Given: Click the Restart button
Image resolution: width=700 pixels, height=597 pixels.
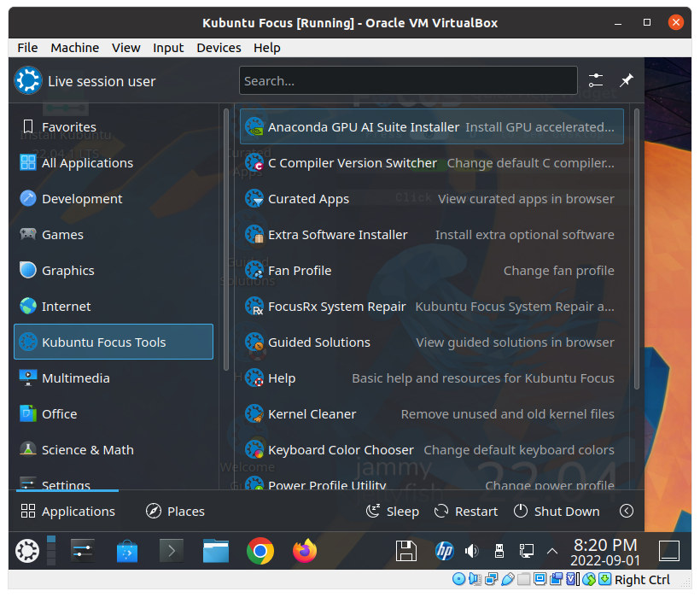Looking at the screenshot, I should coord(465,511).
